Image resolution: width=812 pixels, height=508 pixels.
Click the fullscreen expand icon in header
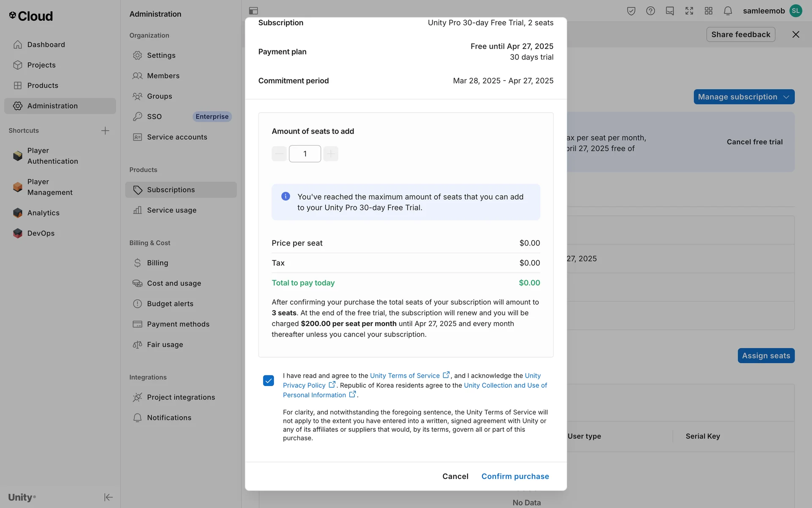(689, 11)
